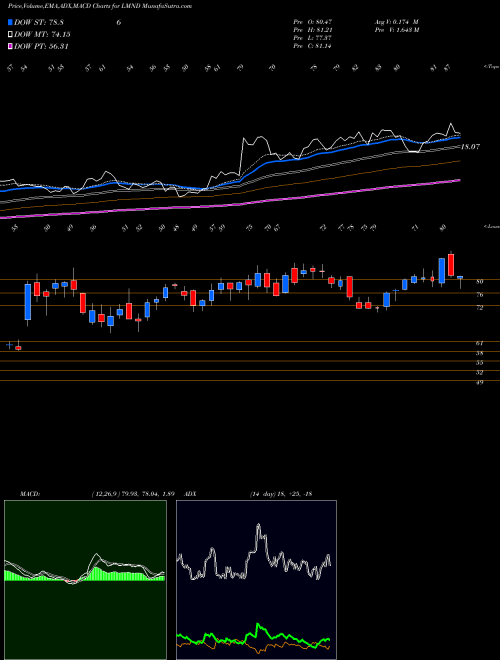
Task: Click the number 6 beside DOW ST legend
Action: pos(119,22)
